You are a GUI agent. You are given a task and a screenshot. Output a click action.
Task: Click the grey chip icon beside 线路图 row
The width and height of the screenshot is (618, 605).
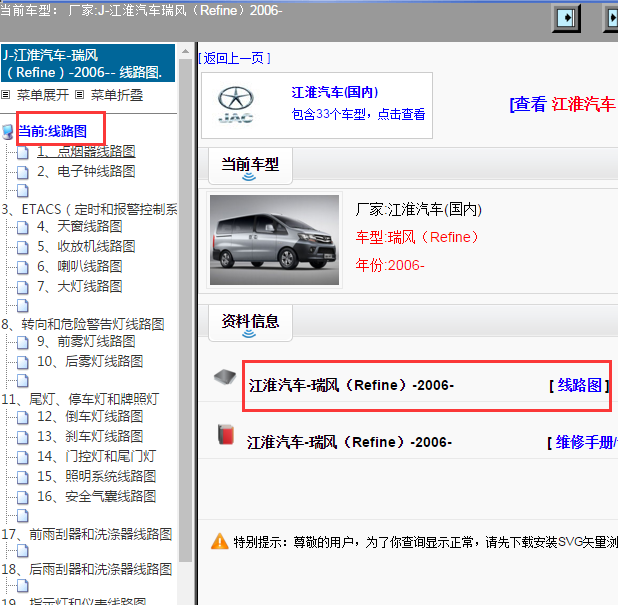click(x=225, y=377)
